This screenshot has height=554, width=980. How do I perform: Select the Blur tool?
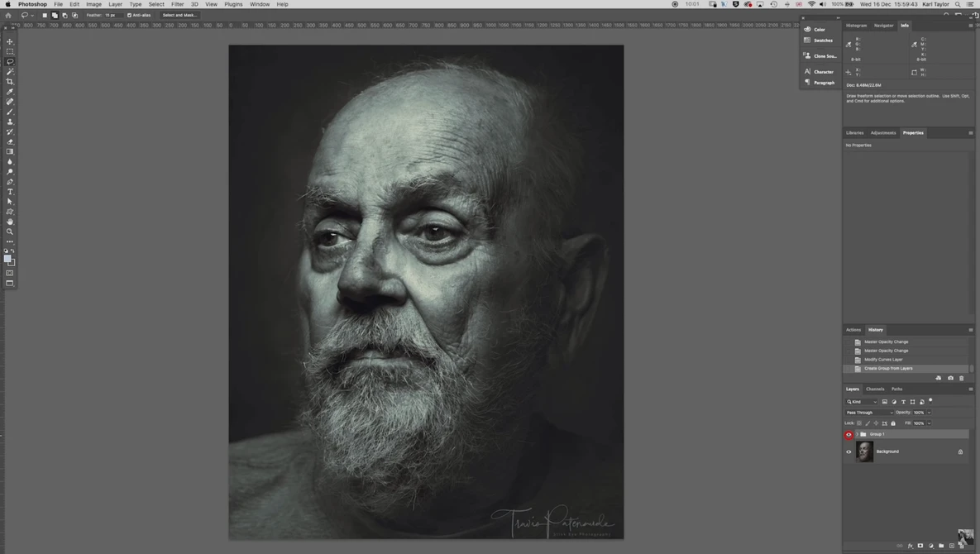[x=10, y=162]
